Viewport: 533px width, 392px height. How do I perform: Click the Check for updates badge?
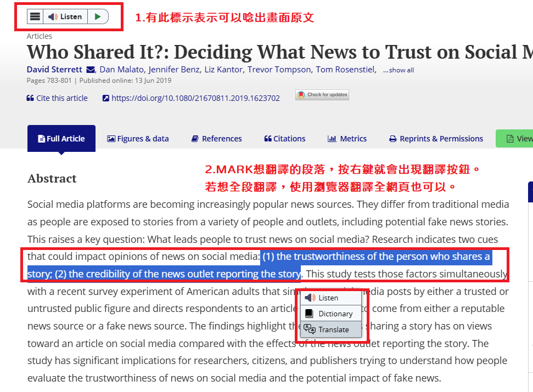point(322,95)
